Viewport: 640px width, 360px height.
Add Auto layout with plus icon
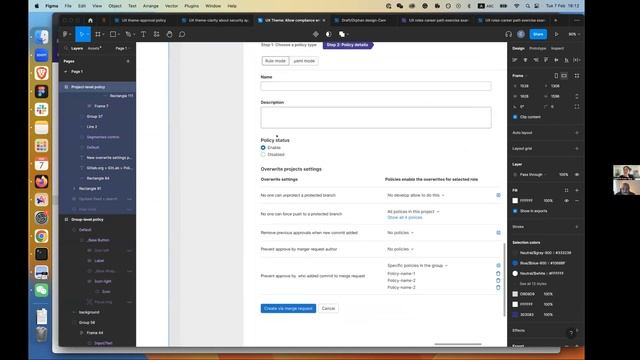point(577,133)
